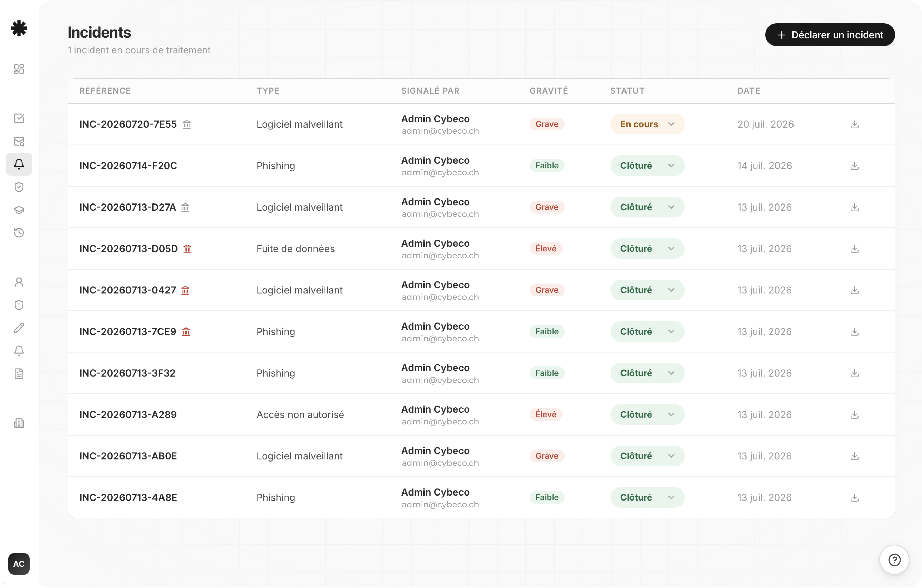Download incident INC-20260713-7CE9 report

click(x=855, y=332)
